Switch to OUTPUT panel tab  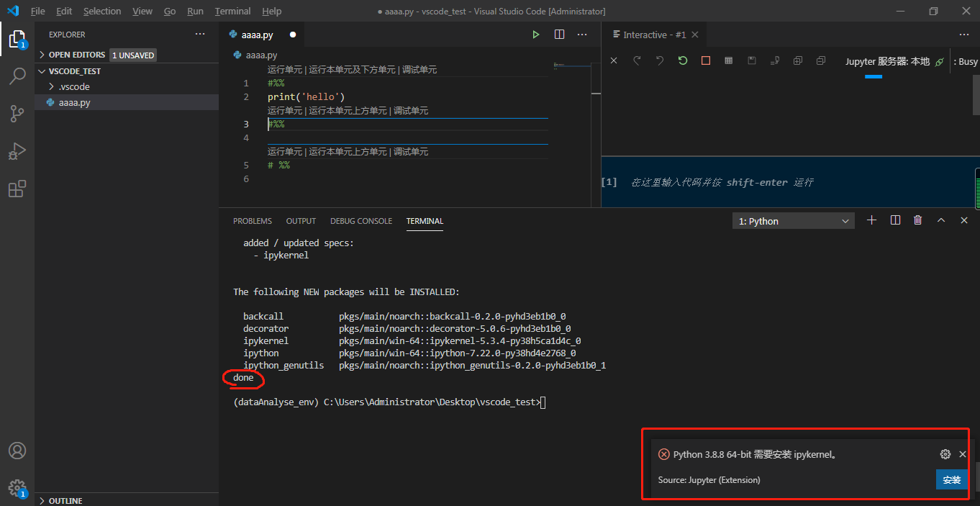click(x=301, y=221)
